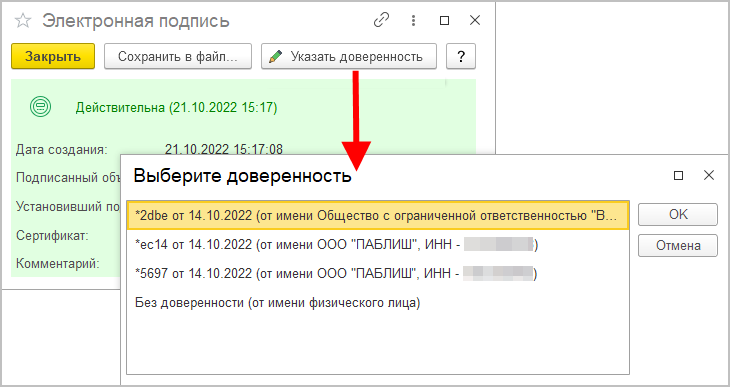Add Электронная подпись to favorites with star
730x387 pixels.
(23, 21)
